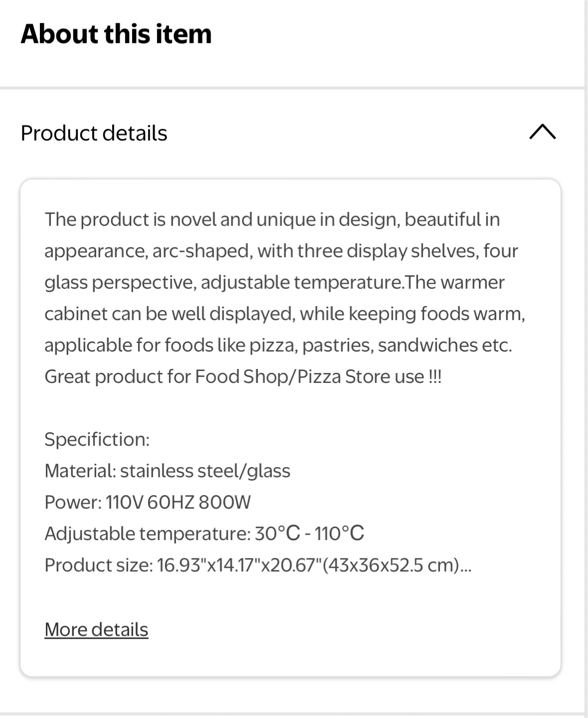588x718 pixels.
Task: Collapse the Product details chevron arrow
Action: coord(542,132)
